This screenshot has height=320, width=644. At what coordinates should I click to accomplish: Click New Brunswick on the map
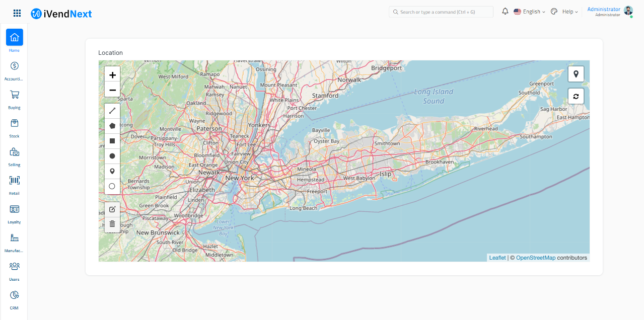click(x=158, y=233)
